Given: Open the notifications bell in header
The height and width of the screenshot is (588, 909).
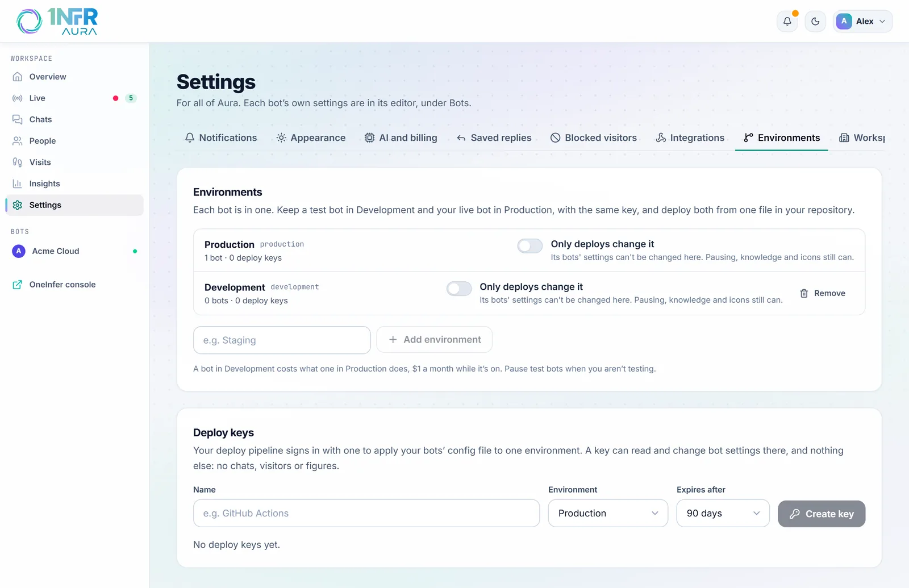Looking at the screenshot, I should [x=787, y=22].
